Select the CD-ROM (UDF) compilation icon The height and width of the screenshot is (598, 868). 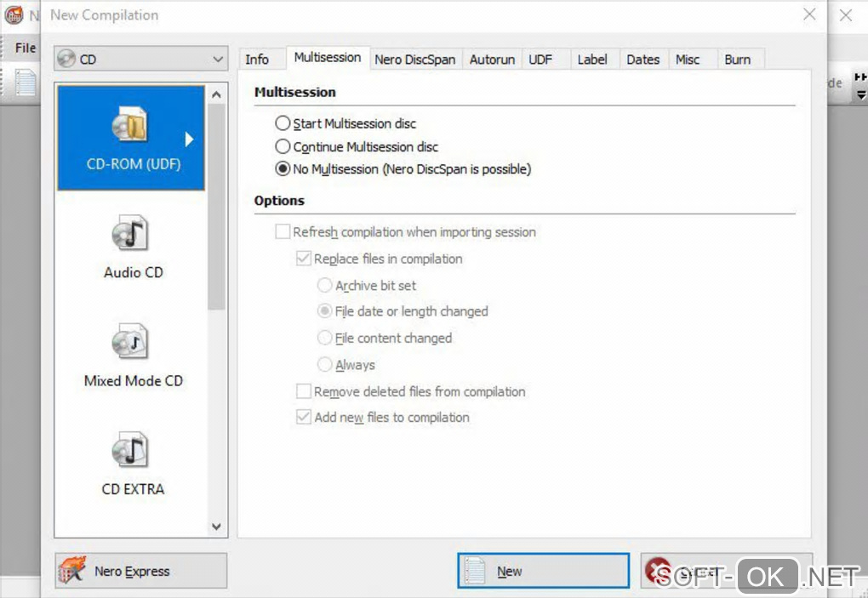[130, 124]
